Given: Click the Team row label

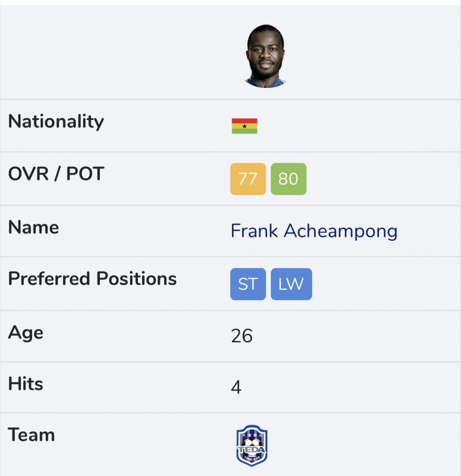Looking at the screenshot, I should pyautogui.click(x=31, y=435).
